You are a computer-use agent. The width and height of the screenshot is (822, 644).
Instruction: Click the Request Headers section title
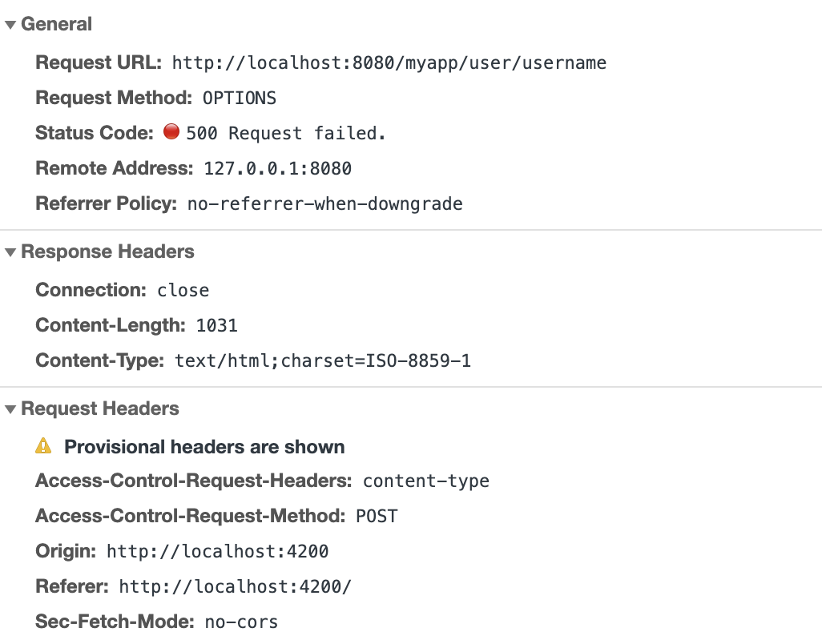100,409
